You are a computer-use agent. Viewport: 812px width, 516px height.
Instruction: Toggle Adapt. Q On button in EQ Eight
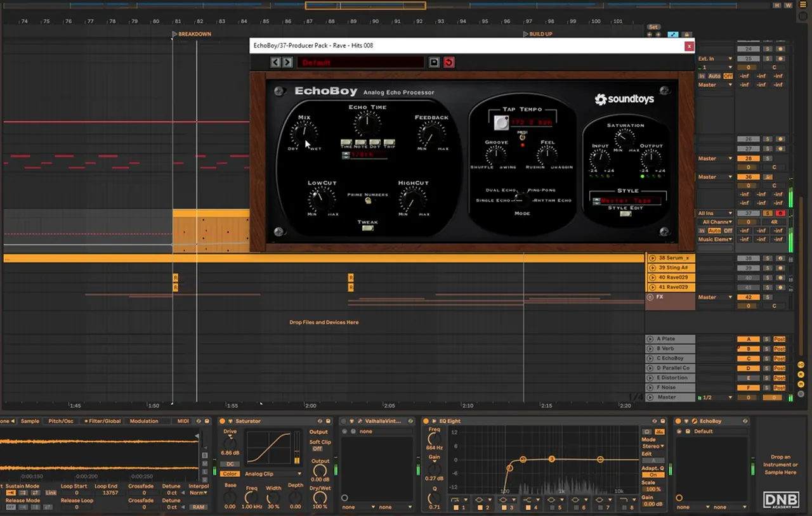pyautogui.click(x=653, y=474)
